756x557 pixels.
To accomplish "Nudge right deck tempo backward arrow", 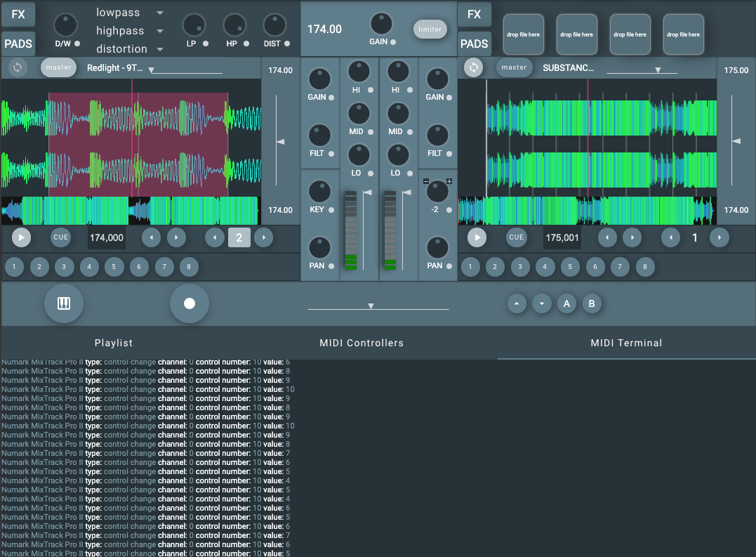I will click(x=607, y=237).
